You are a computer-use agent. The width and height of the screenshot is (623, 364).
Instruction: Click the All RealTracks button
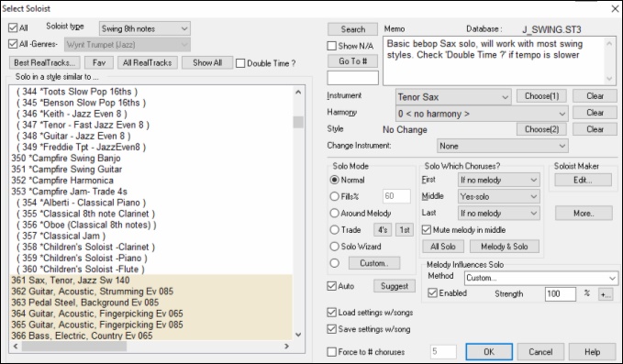[x=147, y=62]
